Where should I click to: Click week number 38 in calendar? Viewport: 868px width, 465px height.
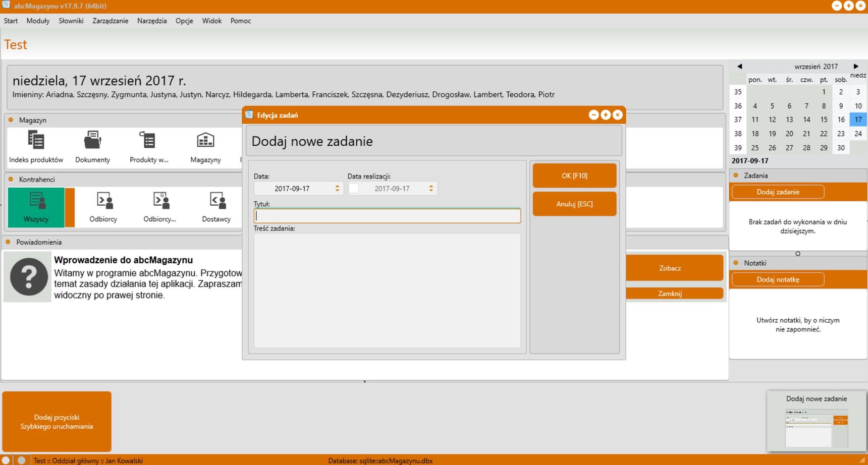738,134
